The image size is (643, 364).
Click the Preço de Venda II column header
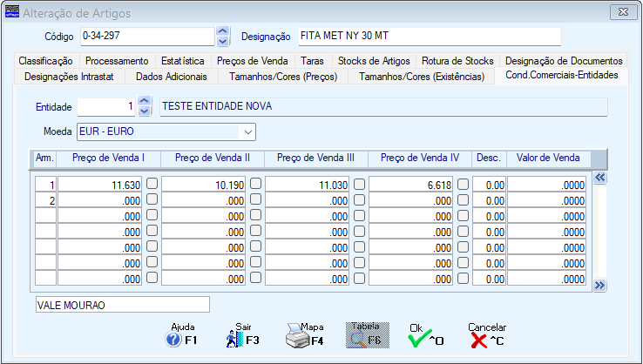point(212,158)
